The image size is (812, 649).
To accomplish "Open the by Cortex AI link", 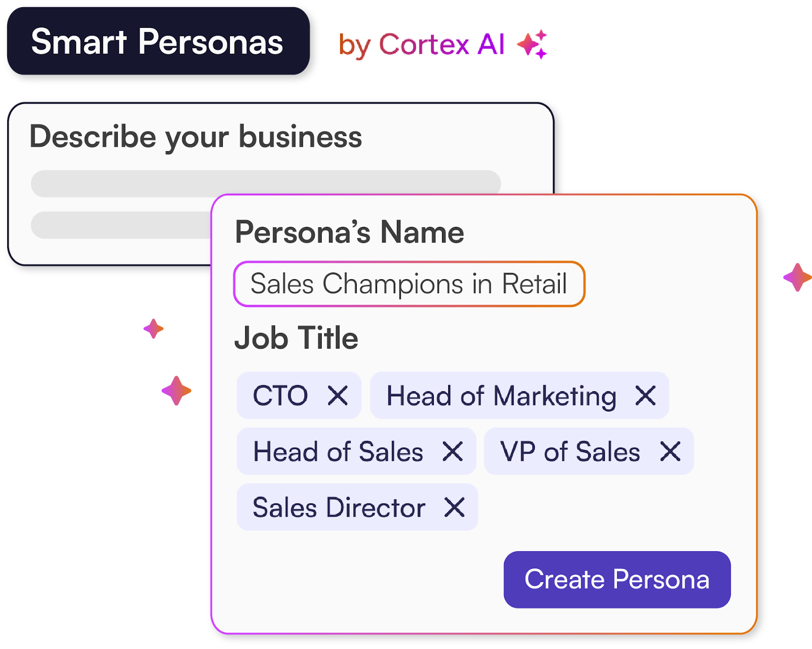I will point(421,45).
